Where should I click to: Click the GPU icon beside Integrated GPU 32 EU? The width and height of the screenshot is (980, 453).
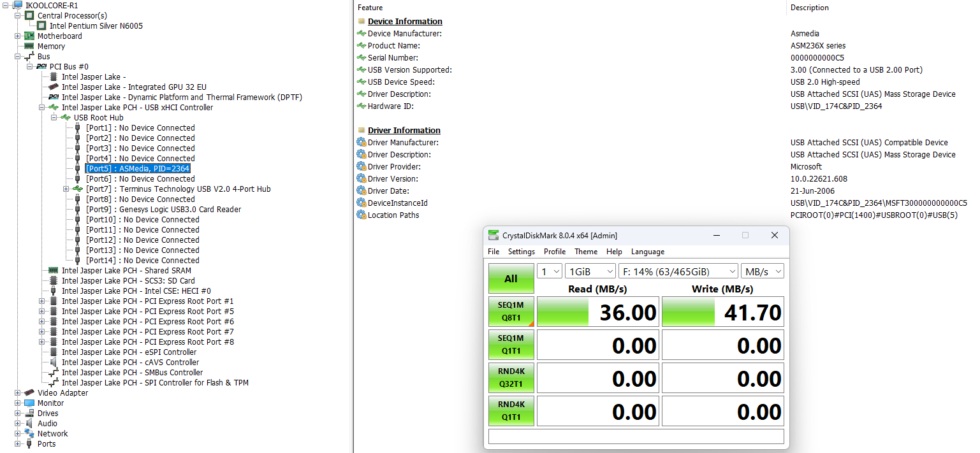click(54, 87)
